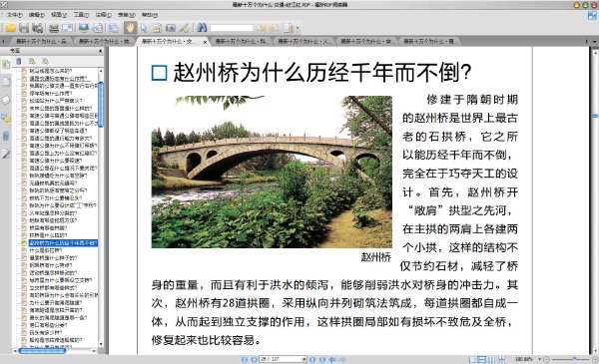
Task: Click the collapse bookmark icon in bookmarks toolbar
Action: coord(46,61)
